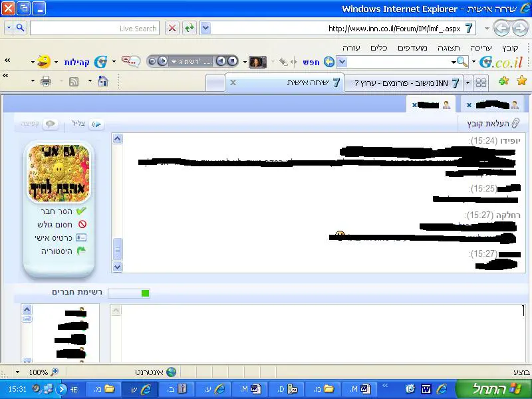Click the sound (צליל) icon

tap(96, 124)
